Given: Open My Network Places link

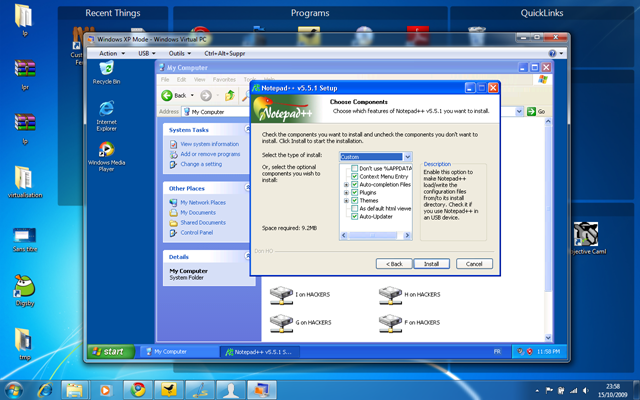Looking at the screenshot, I should tap(203, 202).
